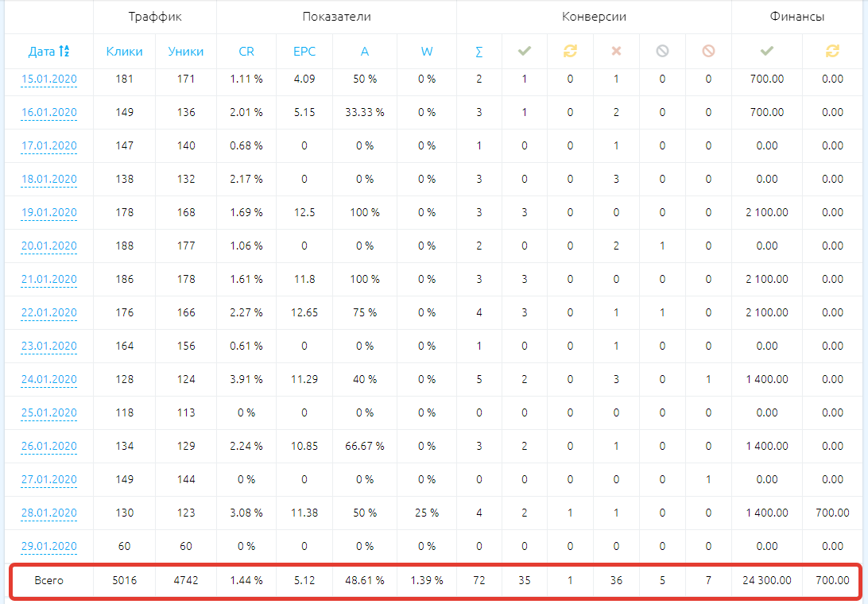The image size is (868, 604).
Task: Open the 19.01.2020 date link
Action: [x=49, y=212]
